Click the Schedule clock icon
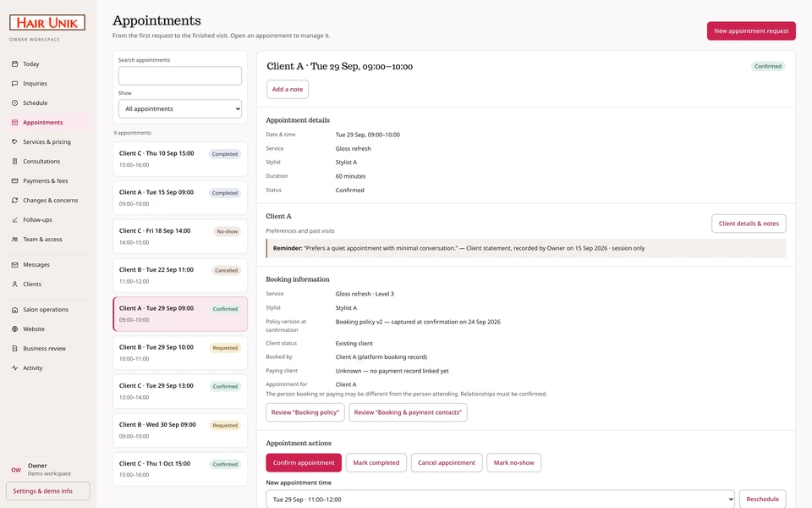 14,102
